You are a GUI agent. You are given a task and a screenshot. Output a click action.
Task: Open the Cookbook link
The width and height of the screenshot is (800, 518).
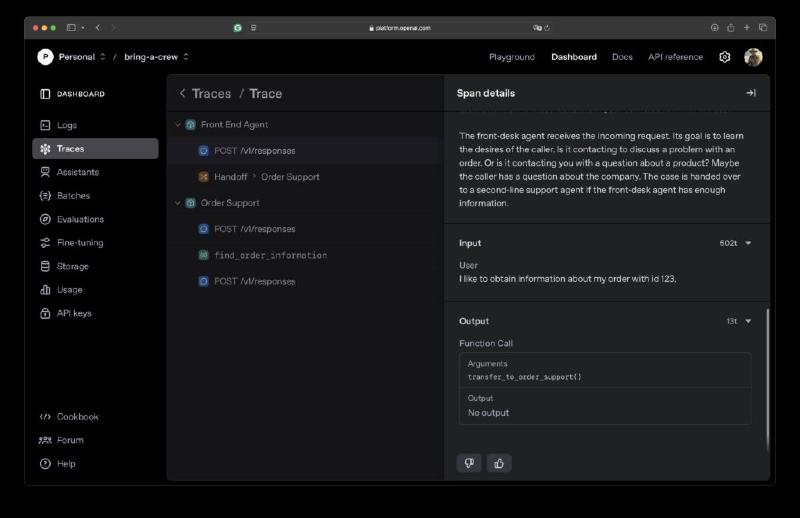click(x=78, y=416)
